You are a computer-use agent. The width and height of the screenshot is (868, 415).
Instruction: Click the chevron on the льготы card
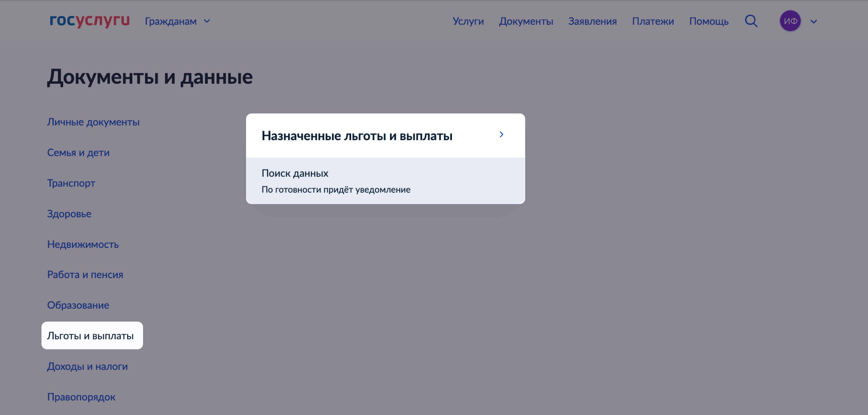(x=501, y=134)
